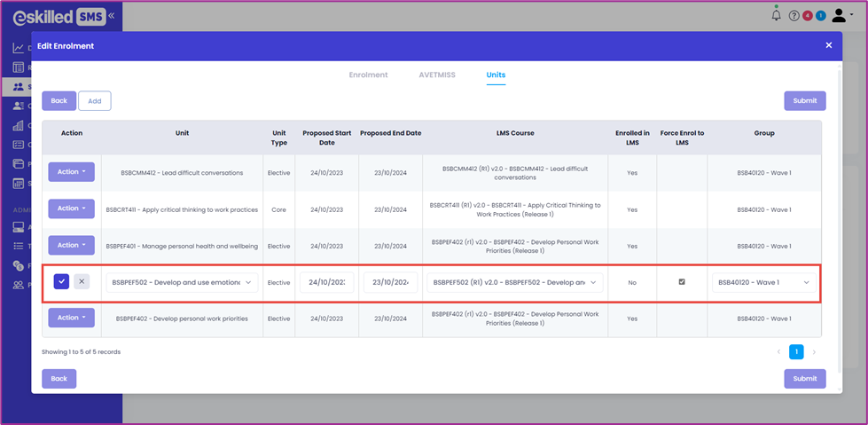
Task: Open Action dropdown for BSBPEF401 row
Action: click(72, 245)
